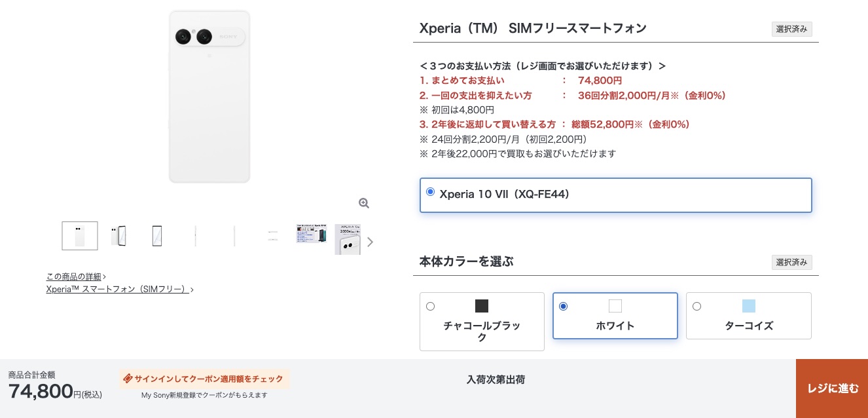Viewport: 868px width, 418px height.
Task: Click the magnifier zoom icon under product image
Action: pos(364,203)
